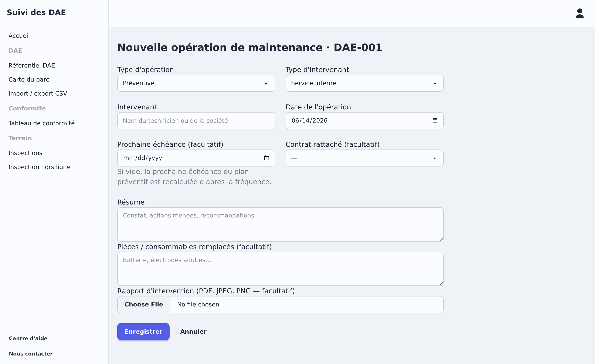Screen dimensions: 595x364
Task: Expand the Type d'opération dropdown
Action: point(196,83)
